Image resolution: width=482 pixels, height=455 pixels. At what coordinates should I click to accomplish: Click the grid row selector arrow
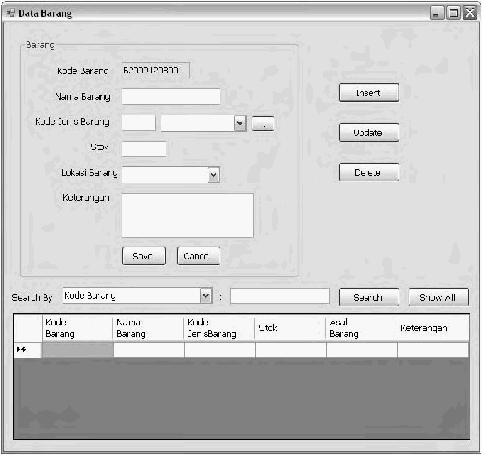pos(22,350)
